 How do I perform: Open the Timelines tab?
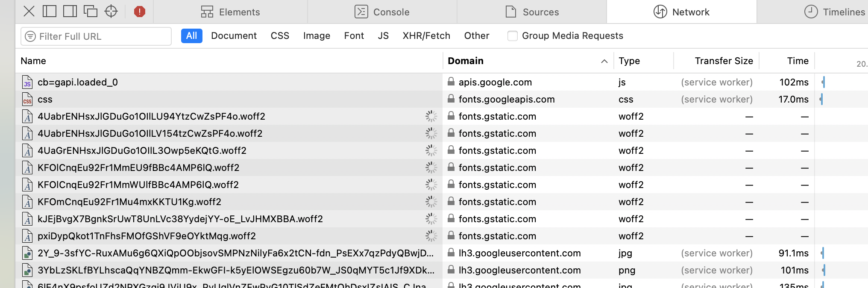click(834, 12)
